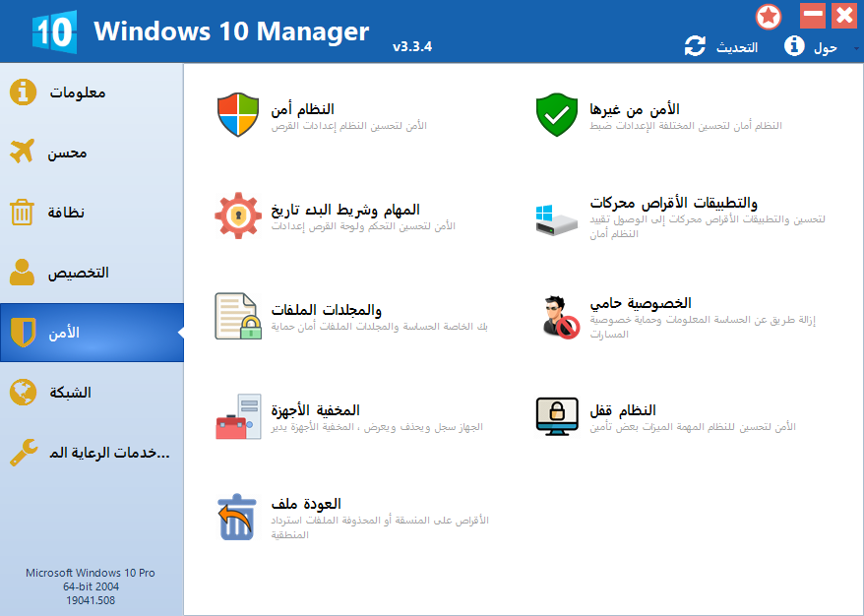864x616 pixels.
Task: Click the 19041.508 build number text
Action: click(x=91, y=600)
